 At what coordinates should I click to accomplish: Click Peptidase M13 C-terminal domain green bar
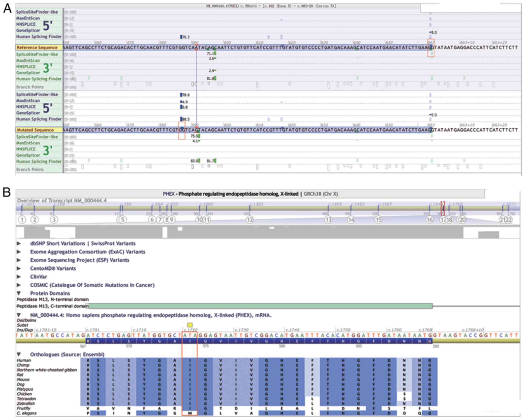pos(260,306)
